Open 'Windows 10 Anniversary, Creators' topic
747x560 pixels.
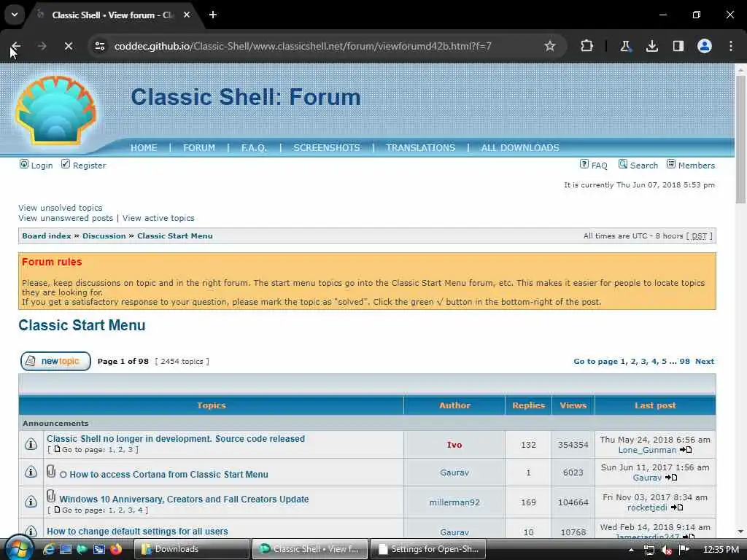[184, 499]
